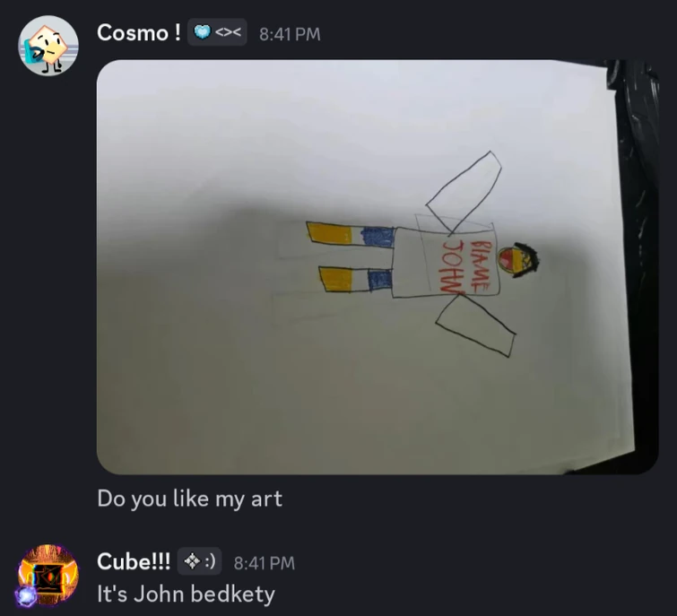The width and height of the screenshot is (677, 616).
Task: Click the timestamp on Cosmo's message
Action: (x=290, y=34)
